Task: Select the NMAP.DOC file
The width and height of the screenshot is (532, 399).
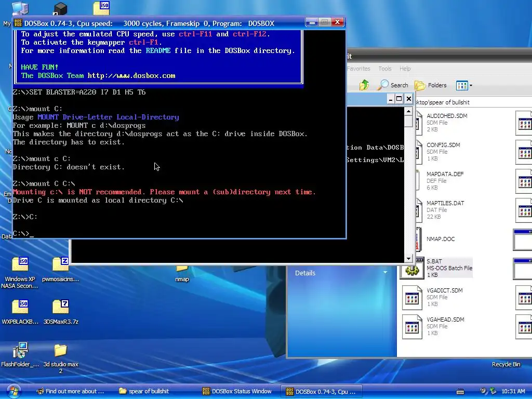Action: 441,239
